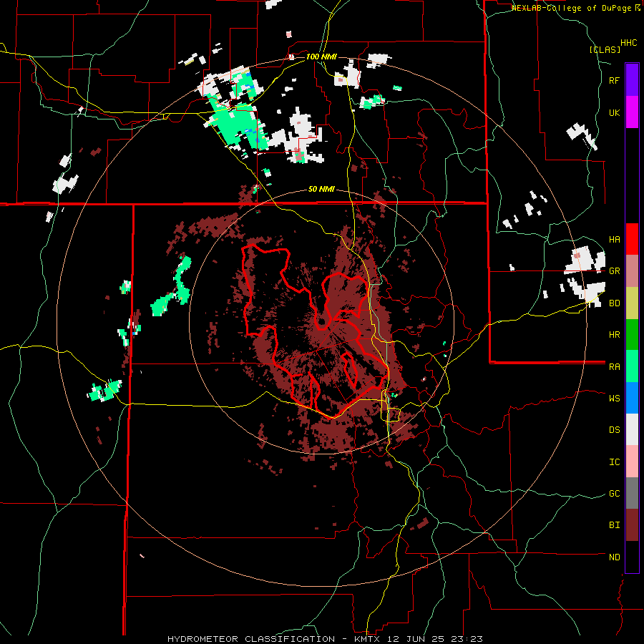Click the GC gray legend swatch
Viewport: 644px width, 644px height.
pyautogui.click(x=632, y=493)
